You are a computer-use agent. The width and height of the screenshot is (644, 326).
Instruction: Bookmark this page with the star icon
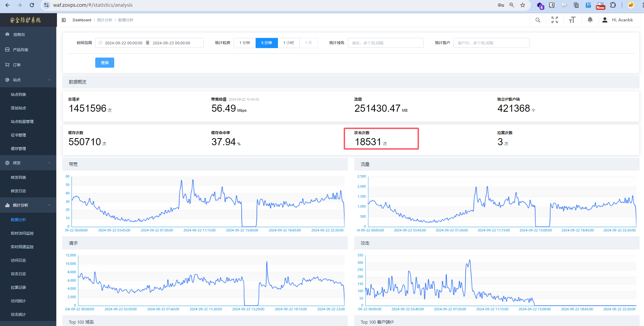tap(523, 5)
